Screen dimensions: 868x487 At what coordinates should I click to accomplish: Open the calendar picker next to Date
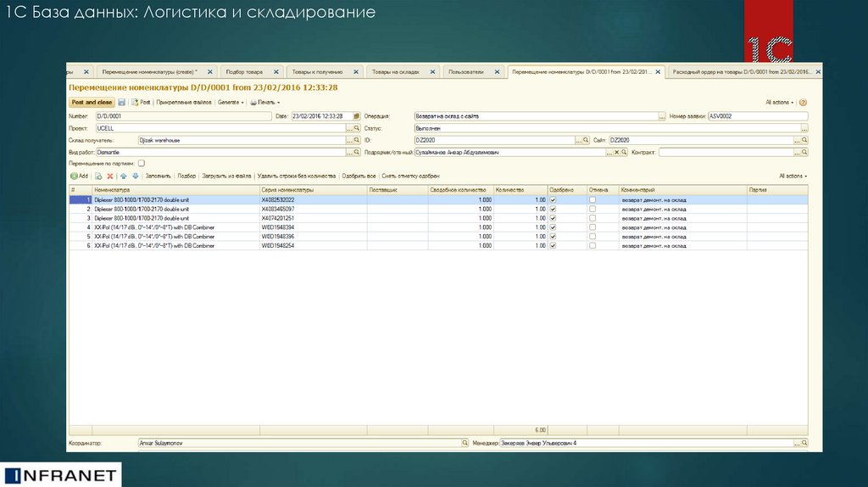(358, 115)
